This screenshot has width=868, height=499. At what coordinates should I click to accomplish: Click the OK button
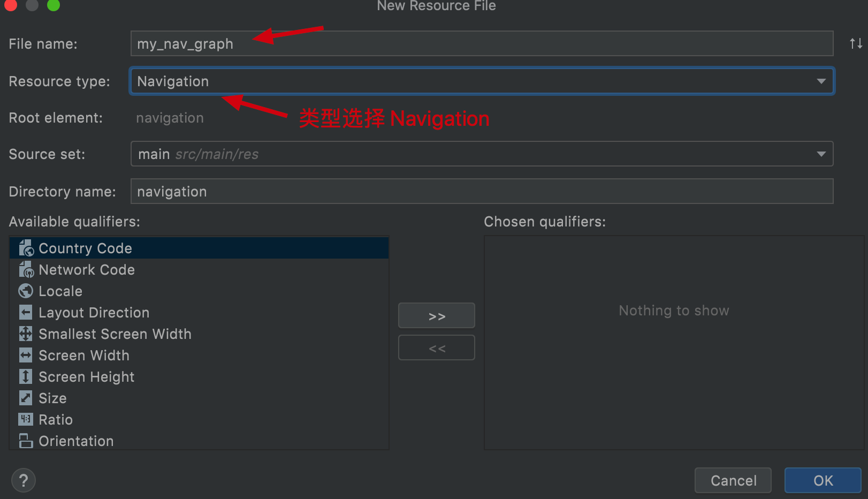823,480
